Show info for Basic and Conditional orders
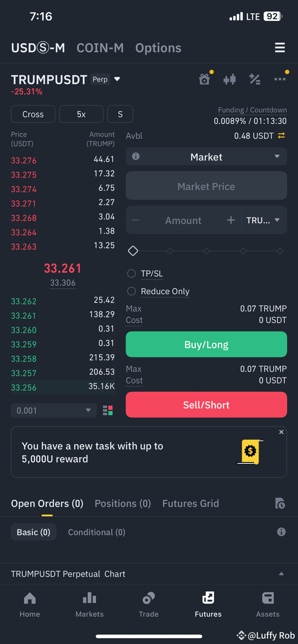 coord(281,532)
